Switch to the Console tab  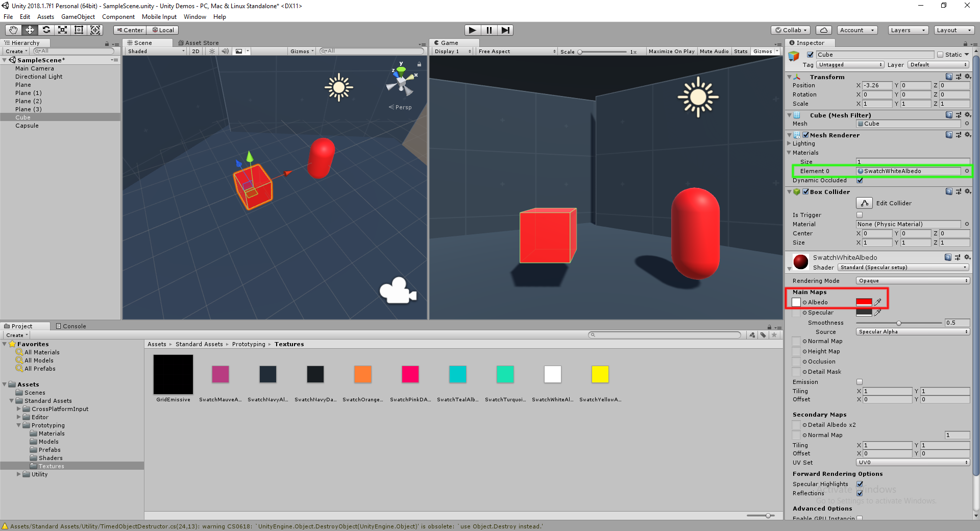click(71, 326)
